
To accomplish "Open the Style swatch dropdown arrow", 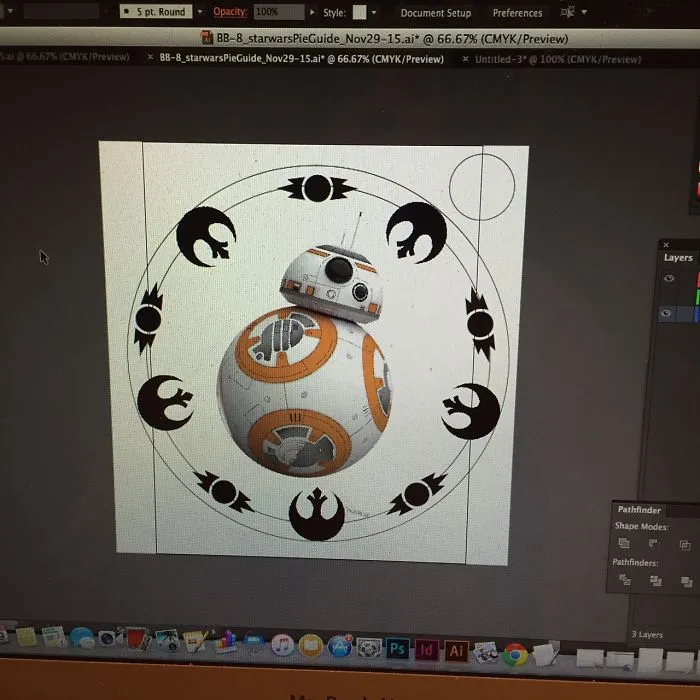I will point(374,12).
